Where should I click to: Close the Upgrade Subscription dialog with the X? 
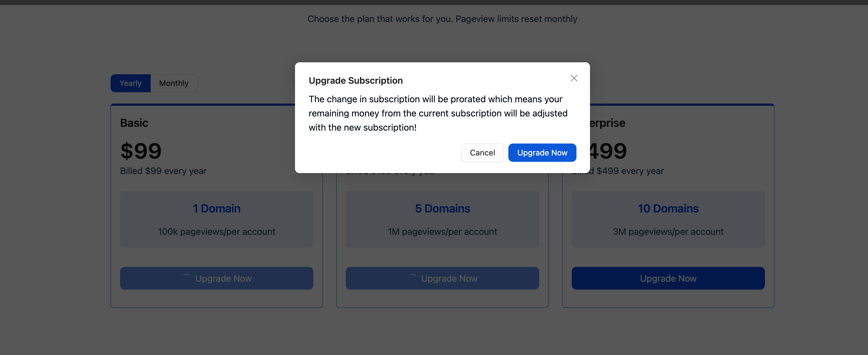[x=574, y=78]
